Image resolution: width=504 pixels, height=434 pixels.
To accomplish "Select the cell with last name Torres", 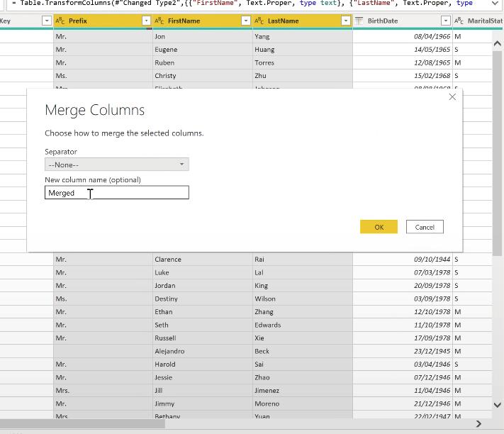I will point(303,62).
